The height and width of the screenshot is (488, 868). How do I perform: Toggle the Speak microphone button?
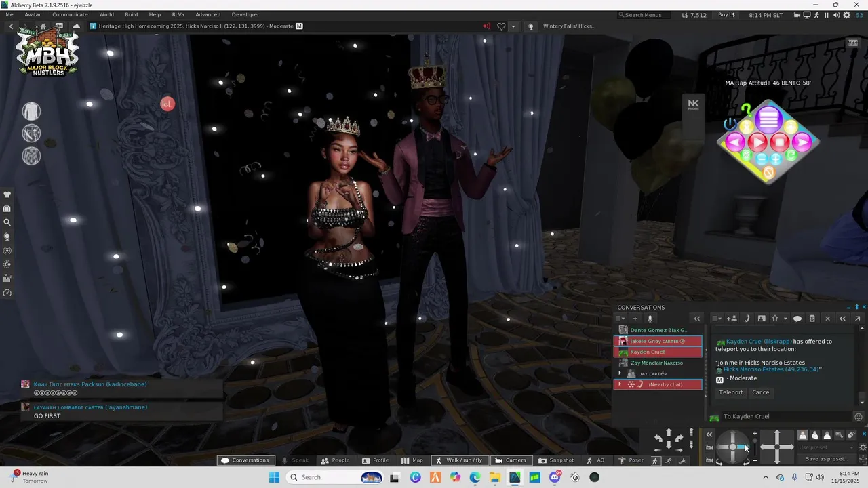(x=296, y=460)
